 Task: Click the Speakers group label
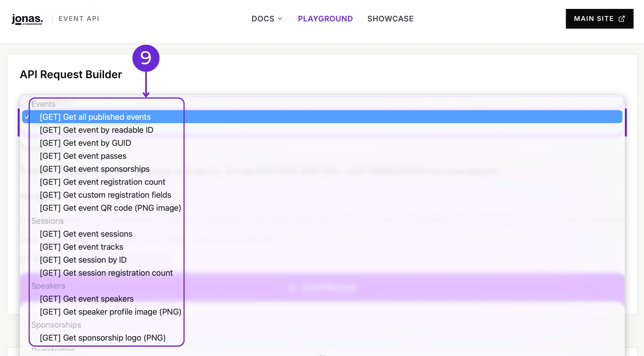[48, 286]
